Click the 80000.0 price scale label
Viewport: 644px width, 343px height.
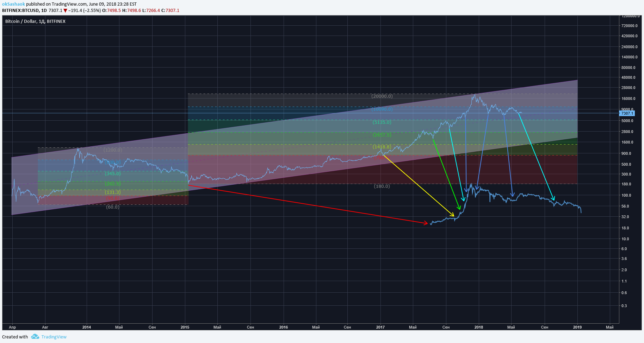pyautogui.click(x=629, y=68)
